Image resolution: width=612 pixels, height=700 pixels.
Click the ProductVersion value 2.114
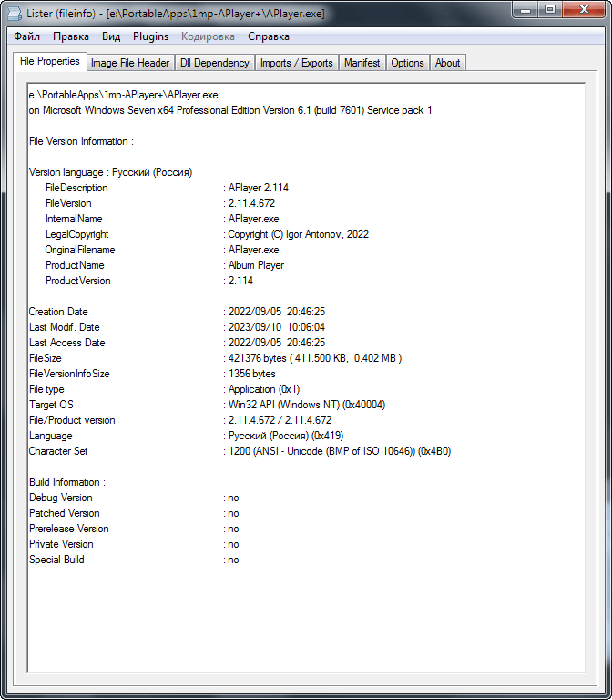tap(240, 281)
